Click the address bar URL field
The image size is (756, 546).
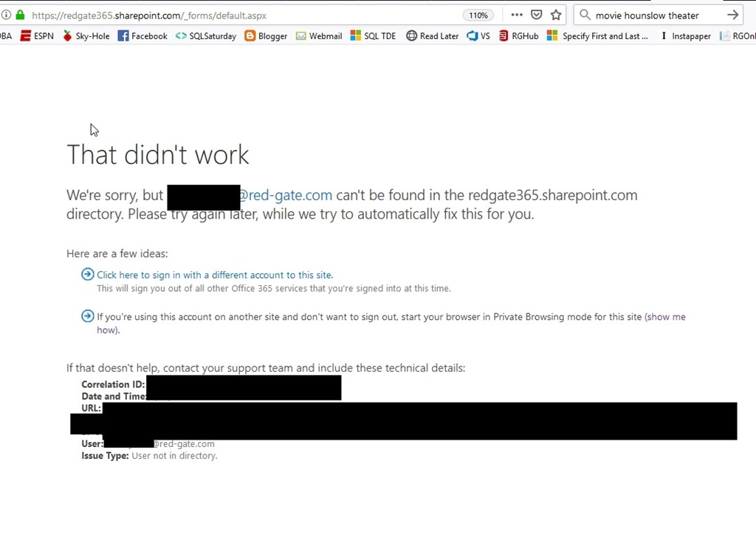coord(221,15)
